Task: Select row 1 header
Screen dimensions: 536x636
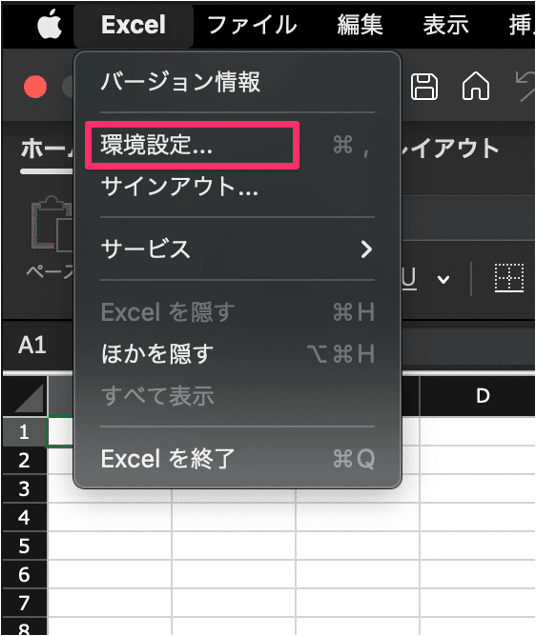Action: tap(24, 432)
